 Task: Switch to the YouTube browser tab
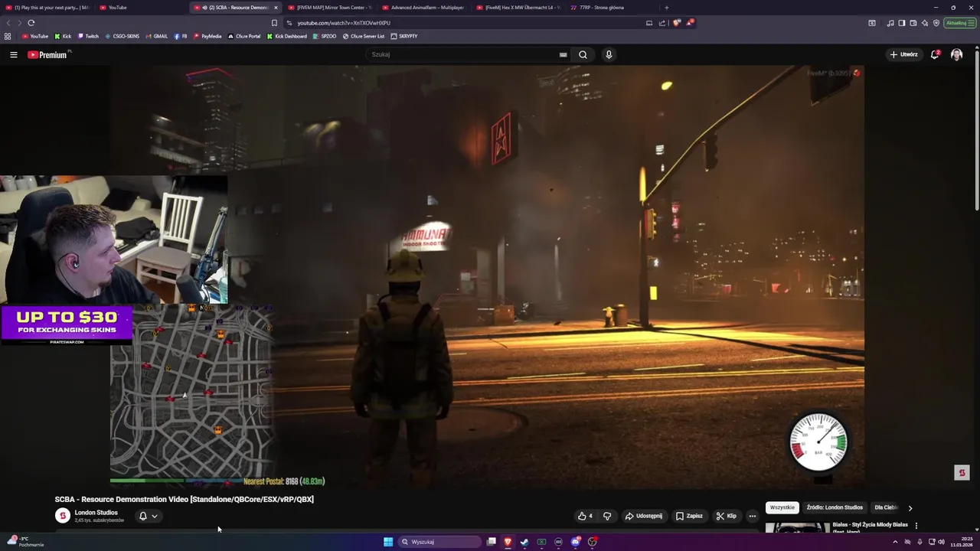tap(141, 8)
